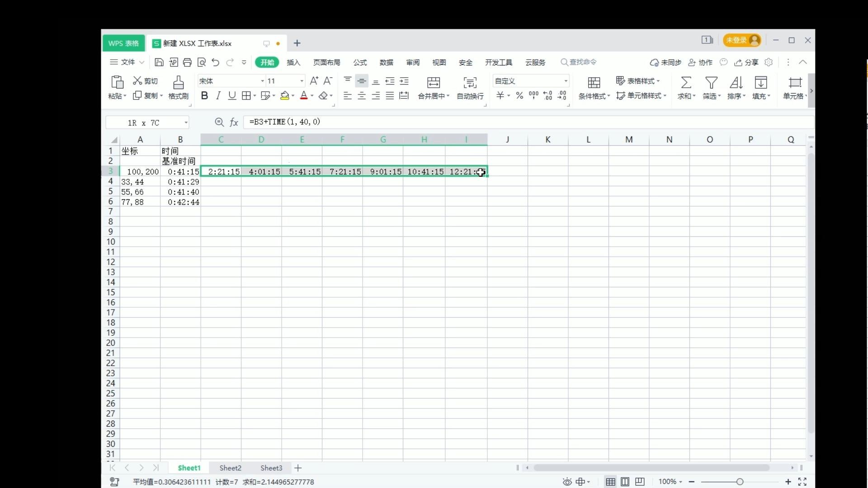The width and height of the screenshot is (868, 488).
Task: Click the Wrap Text (自动换行) icon
Action: (x=470, y=83)
